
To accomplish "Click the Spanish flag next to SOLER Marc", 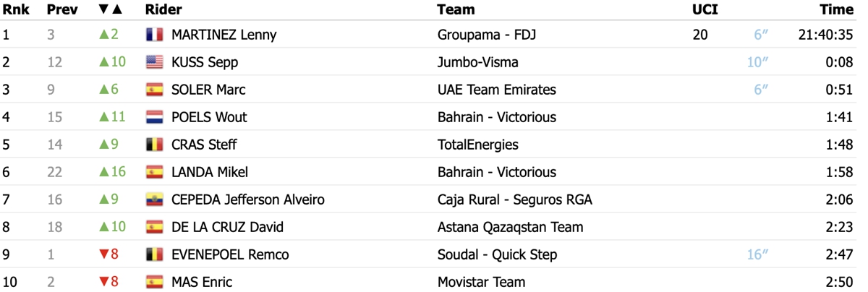I will coord(154,90).
